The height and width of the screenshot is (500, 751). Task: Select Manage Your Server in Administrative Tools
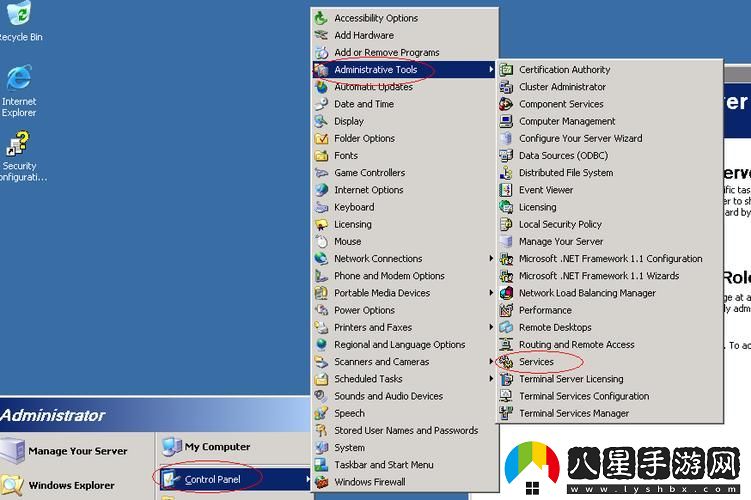(x=610, y=242)
